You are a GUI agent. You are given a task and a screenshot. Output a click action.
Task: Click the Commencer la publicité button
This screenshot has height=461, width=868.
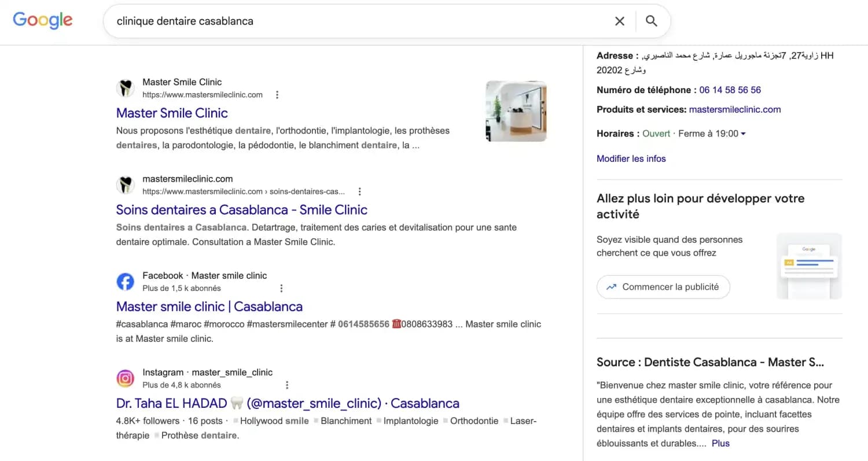(663, 287)
